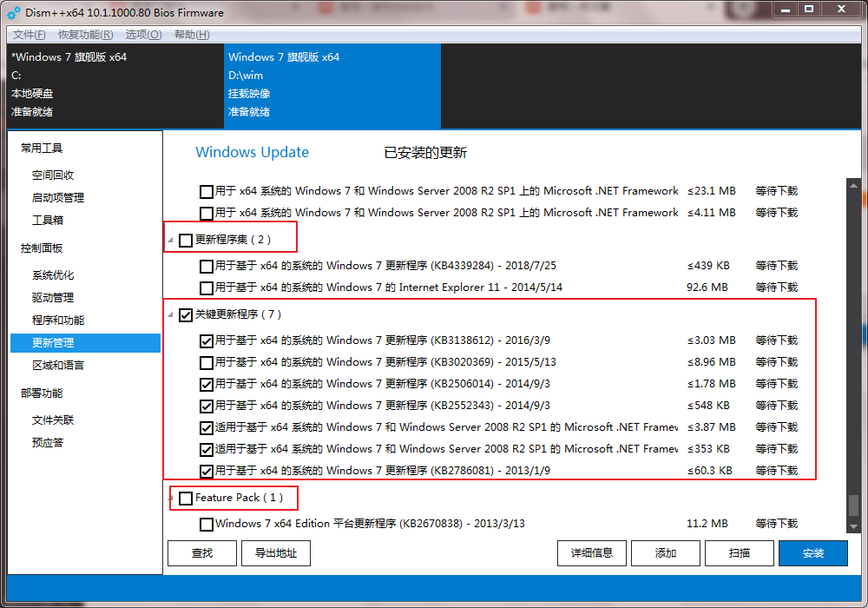Maximize the Dism++ window
This screenshot has height=608, width=868.
809,10
